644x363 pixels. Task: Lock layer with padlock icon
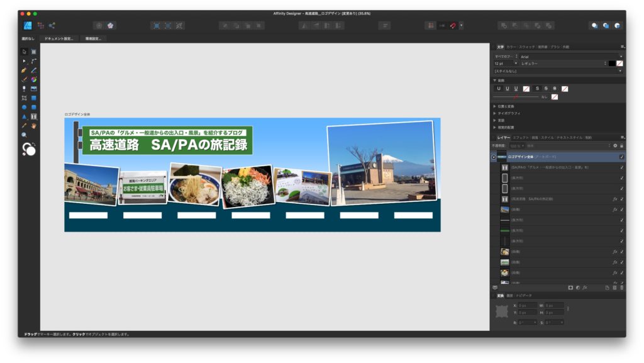point(622,146)
